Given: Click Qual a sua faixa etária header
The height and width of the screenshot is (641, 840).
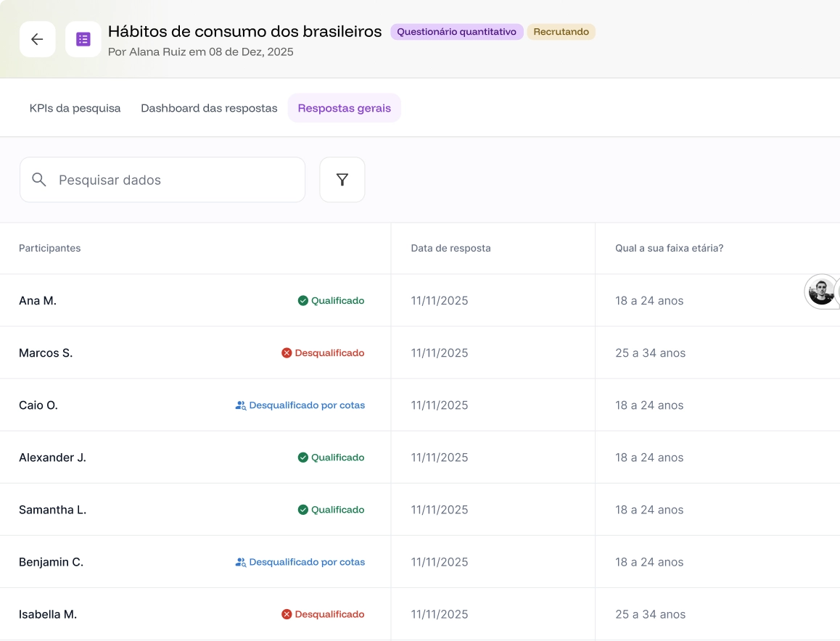Looking at the screenshot, I should click(x=669, y=248).
